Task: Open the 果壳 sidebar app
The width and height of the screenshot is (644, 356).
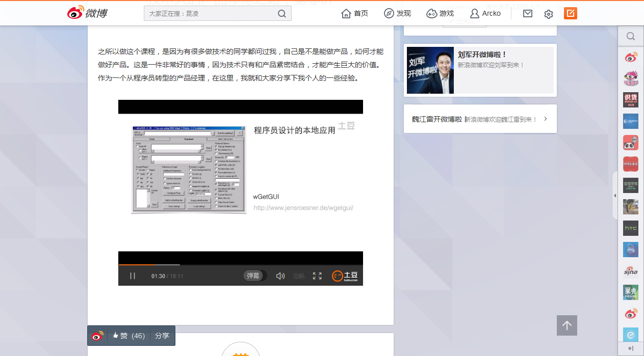Action: click(x=631, y=292)
